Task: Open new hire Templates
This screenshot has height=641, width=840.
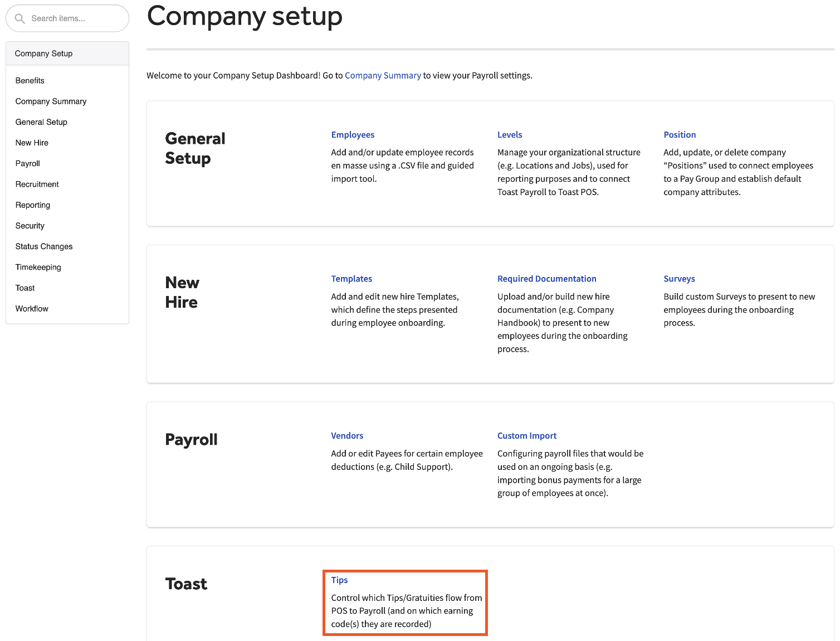Action: (351, 279)
